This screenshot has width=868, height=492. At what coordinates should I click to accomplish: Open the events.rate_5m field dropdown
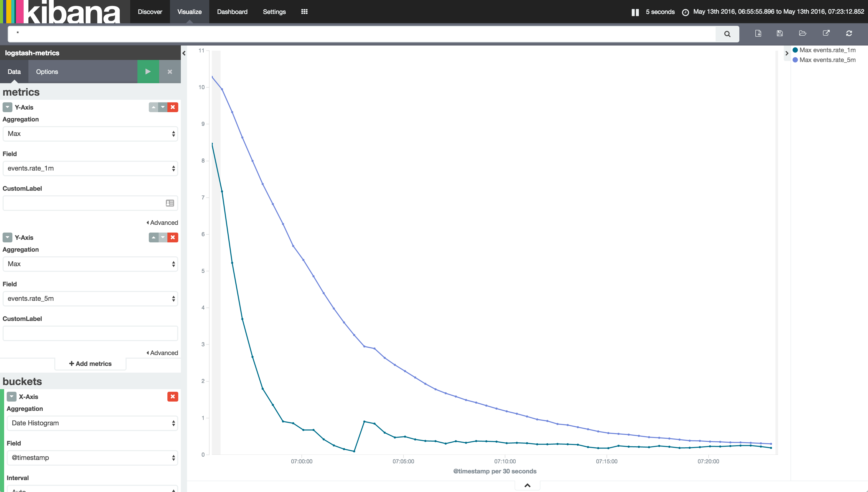point(90,299)
